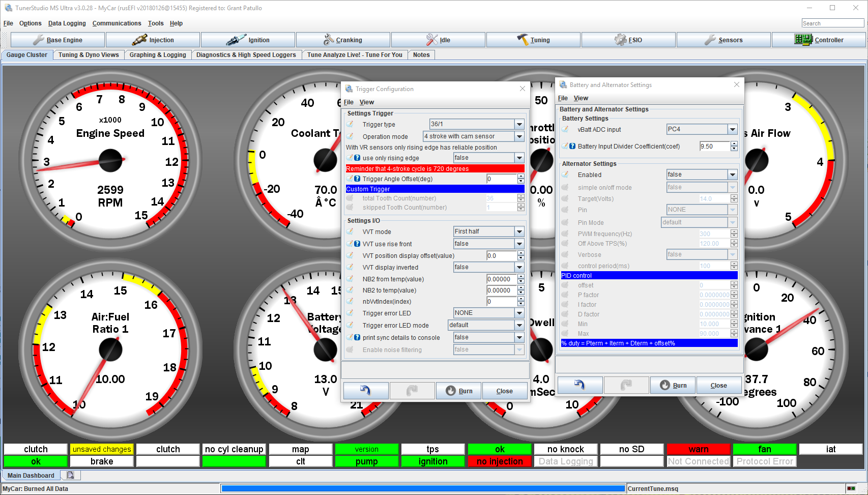The image size is (868, 495).
Task: Click connection status icon in bottom status bar
Action: pos(851,488)
